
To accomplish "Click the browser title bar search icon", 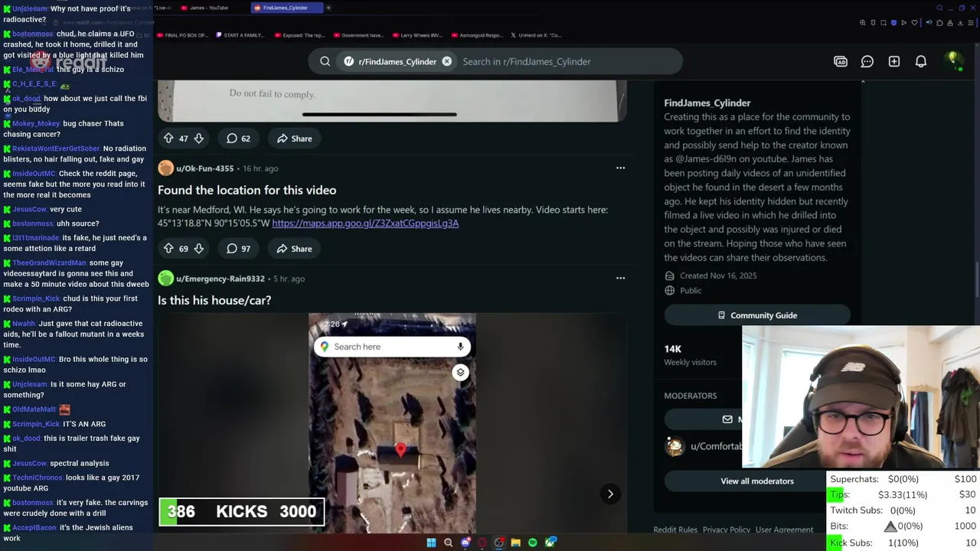I will 939,8.
